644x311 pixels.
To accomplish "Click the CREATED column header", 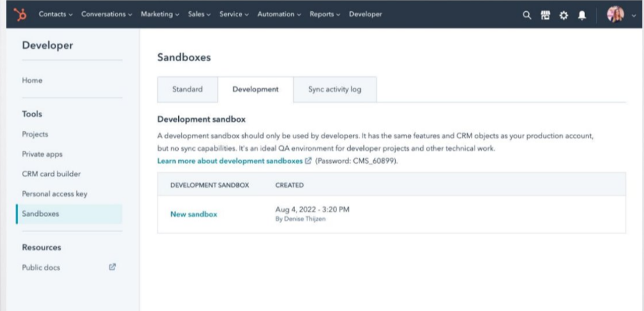I will pos(289,185).
